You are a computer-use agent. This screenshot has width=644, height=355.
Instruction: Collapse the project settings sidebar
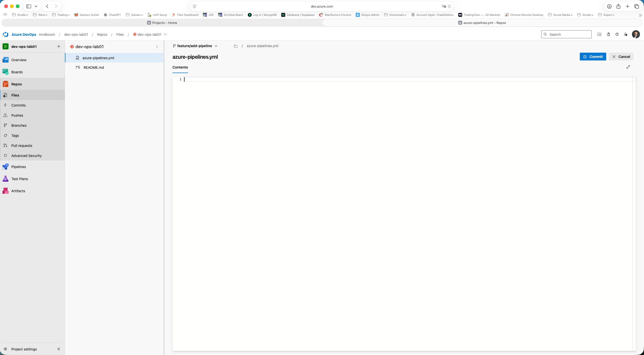[58, 349]
